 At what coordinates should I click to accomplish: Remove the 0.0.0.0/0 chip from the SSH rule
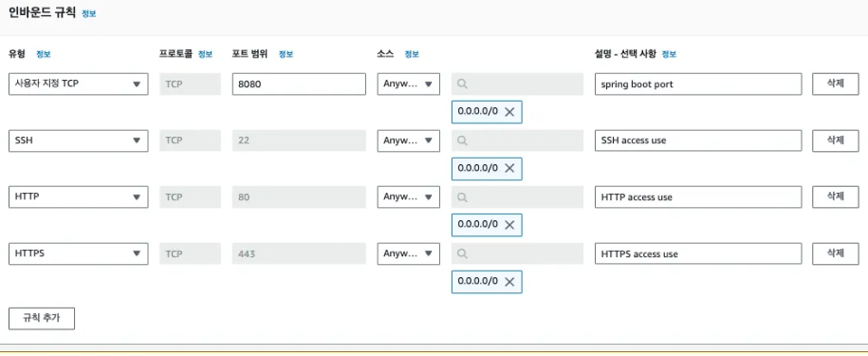click(509, 168)
